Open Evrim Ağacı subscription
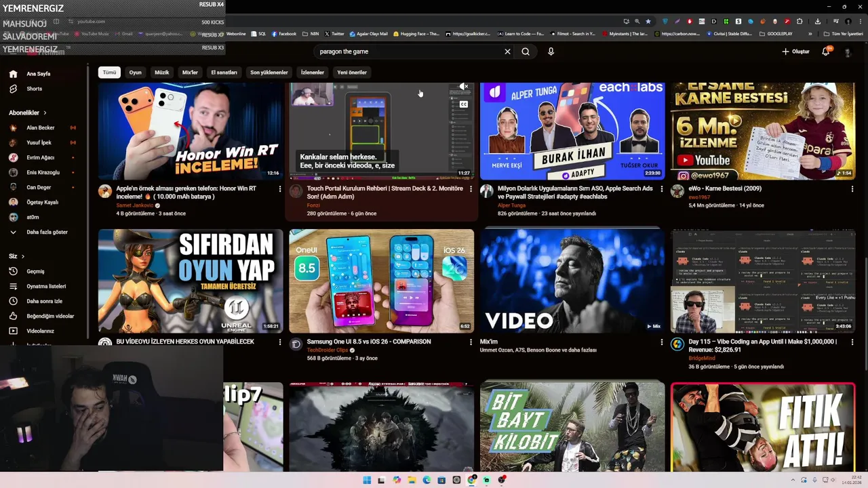Image resolution: width=868 pixels, height=488 pixels. [45, 157]
